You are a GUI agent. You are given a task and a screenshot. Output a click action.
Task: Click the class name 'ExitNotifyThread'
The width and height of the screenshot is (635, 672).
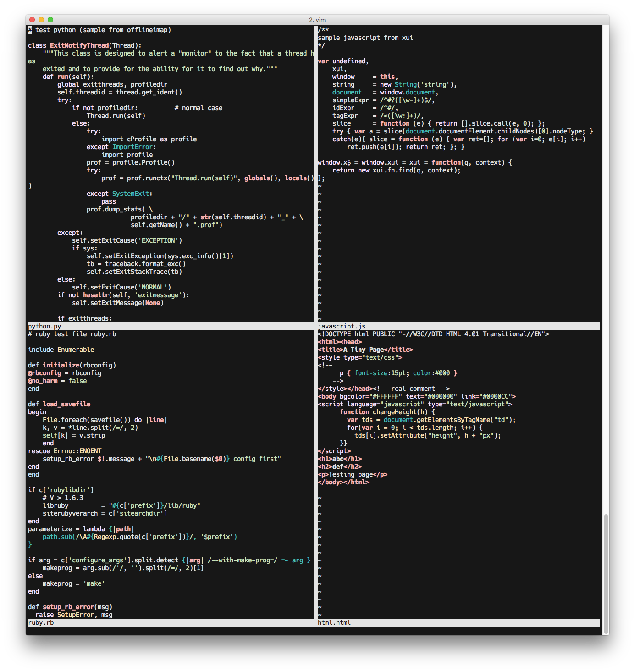(79, 45)
